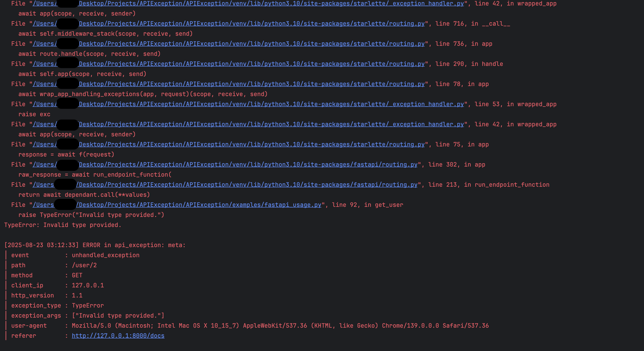Image resolution: width=644 pixels, height=351 pixels.
Task: Click the 'http_version' key label
Action: 32,295
